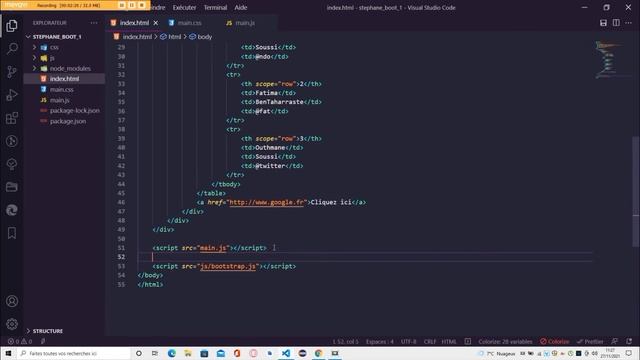The image size is (640, 360).
Task: Open Task View on taskbar
Action: (155, 353)
